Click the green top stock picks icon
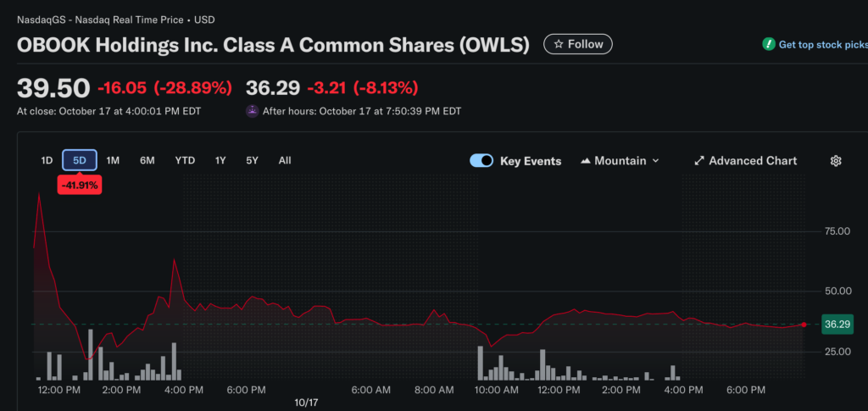Screen dimensions: 868x411 768,45
